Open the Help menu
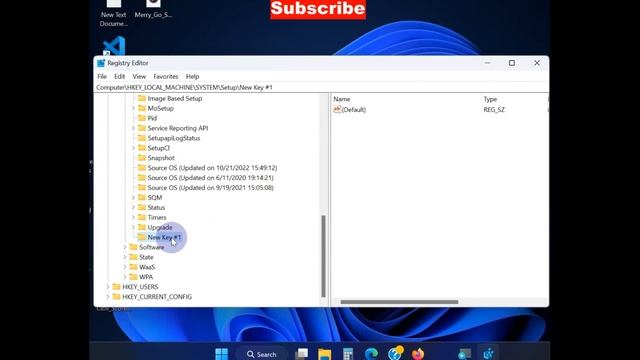Screen dimensions: 640x360 point(192,76)
